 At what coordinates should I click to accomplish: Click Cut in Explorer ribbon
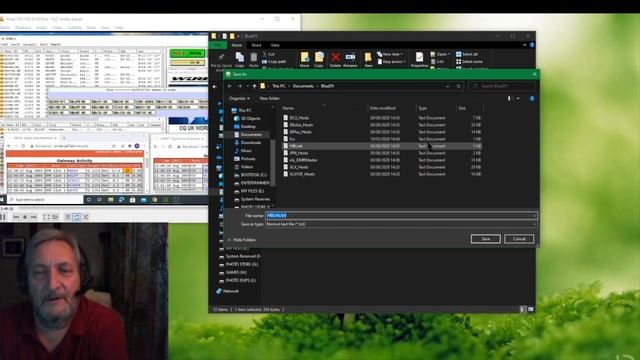coord(268,54)
